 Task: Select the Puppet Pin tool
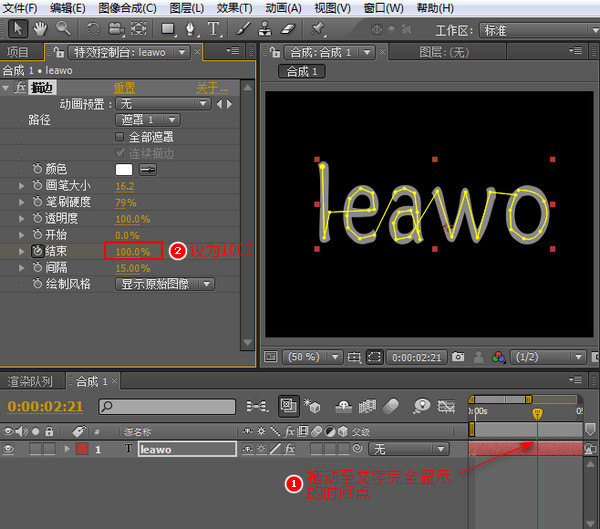[x=317, y=29]
